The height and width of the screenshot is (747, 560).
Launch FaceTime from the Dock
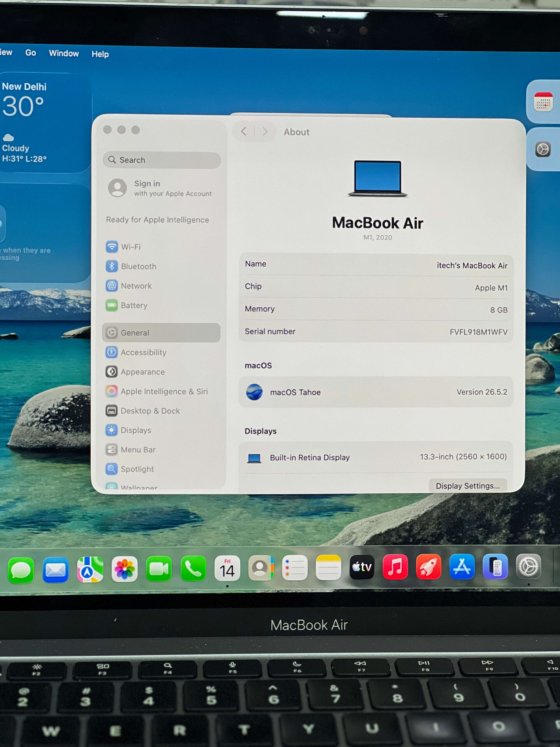click(x=159, y=569)
